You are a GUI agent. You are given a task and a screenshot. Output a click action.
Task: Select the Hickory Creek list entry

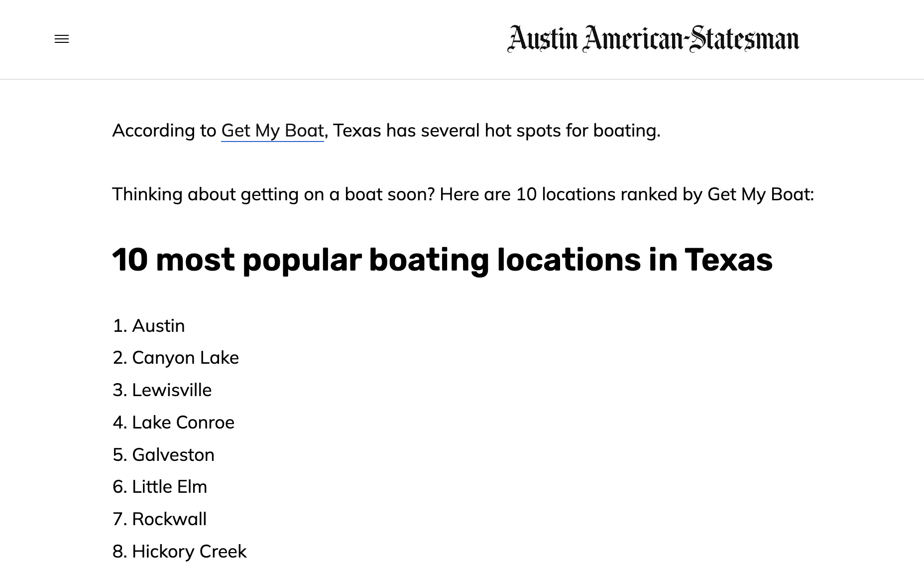tap(189, 552)
